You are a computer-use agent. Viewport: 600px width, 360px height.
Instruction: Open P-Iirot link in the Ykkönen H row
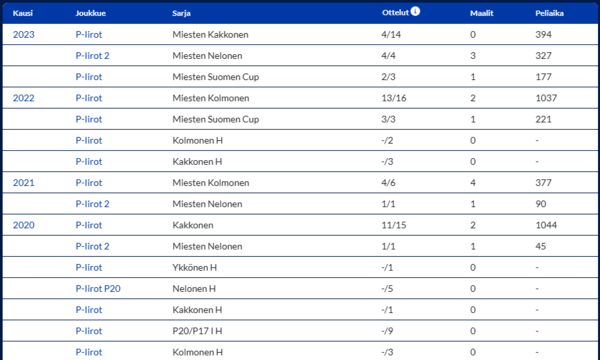[89, 267]
